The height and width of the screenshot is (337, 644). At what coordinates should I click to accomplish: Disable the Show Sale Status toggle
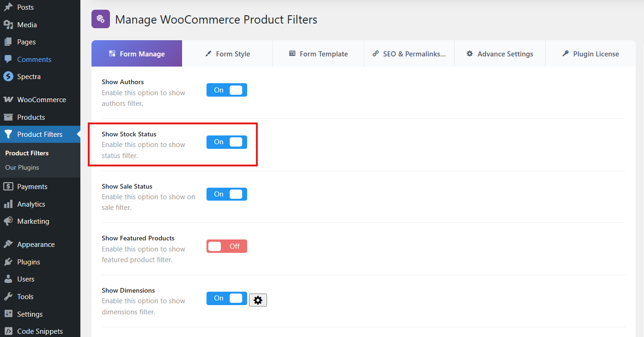pyautogui.click(x=227, y=194)
